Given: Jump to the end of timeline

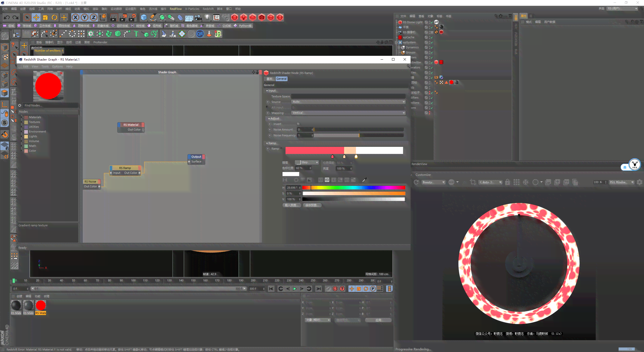Looking at the screenshot, I should [x=318, y=289].
